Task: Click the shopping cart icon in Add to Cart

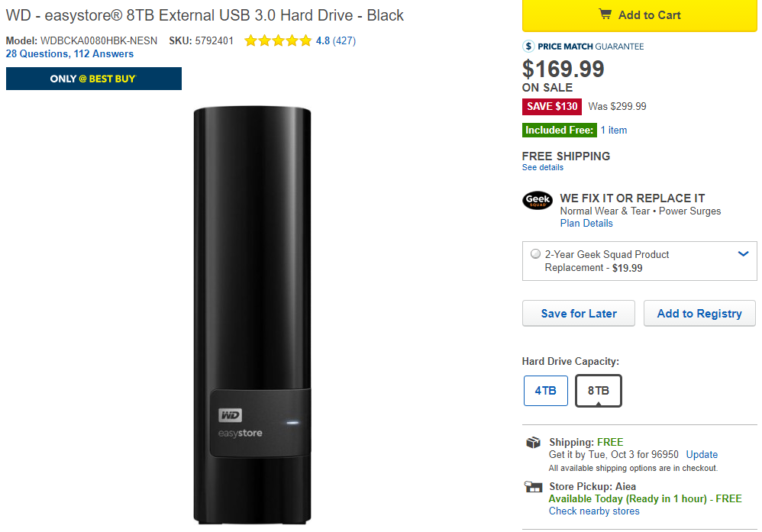Action: tap(605, 15)
